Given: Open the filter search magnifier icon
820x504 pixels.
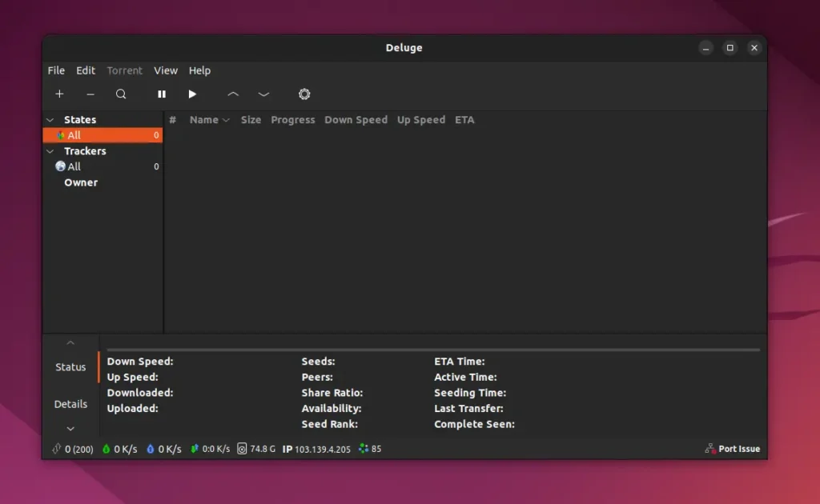Looking at the screenshot, I should point(121,94).
